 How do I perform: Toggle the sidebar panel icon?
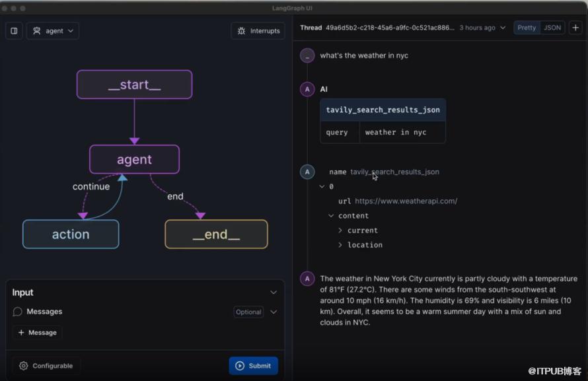(x=14, y=31)
